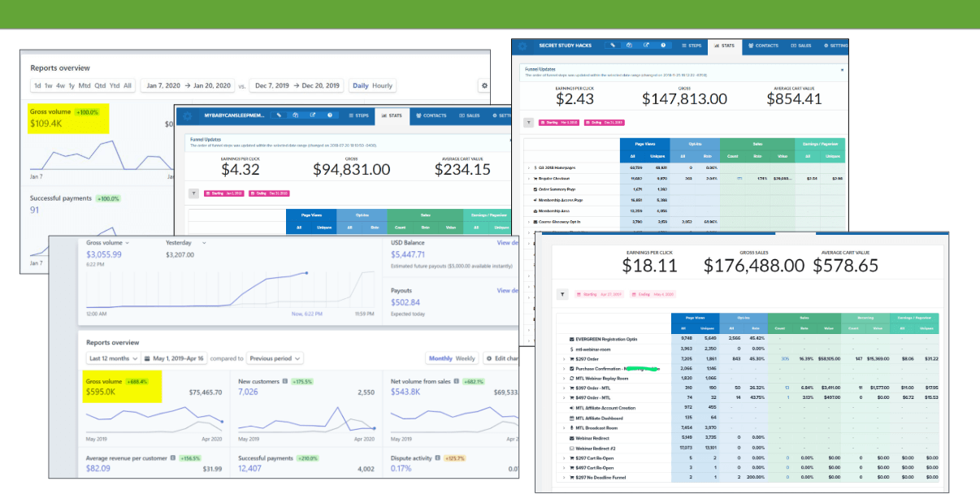The height and width of the screenshot is (503, 980).
Task: Click the Jan 7, 2020 to Jan 20, 2020 date range
Action: pos(186,85)
